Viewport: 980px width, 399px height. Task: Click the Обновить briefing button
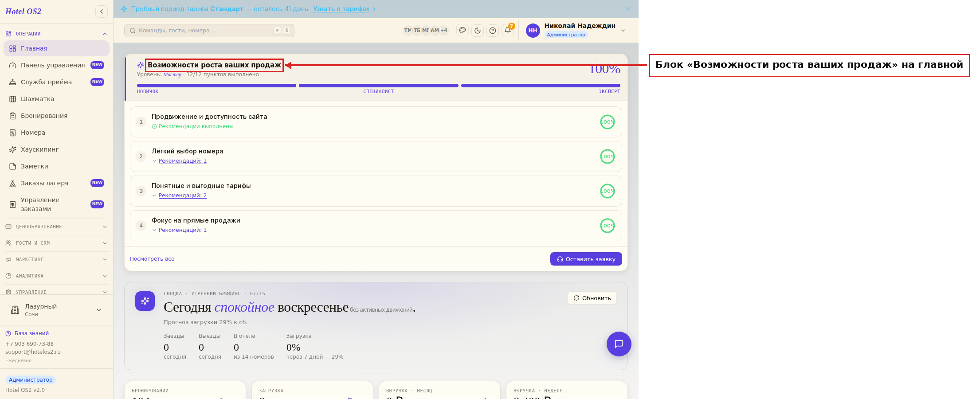click(592, 298)
